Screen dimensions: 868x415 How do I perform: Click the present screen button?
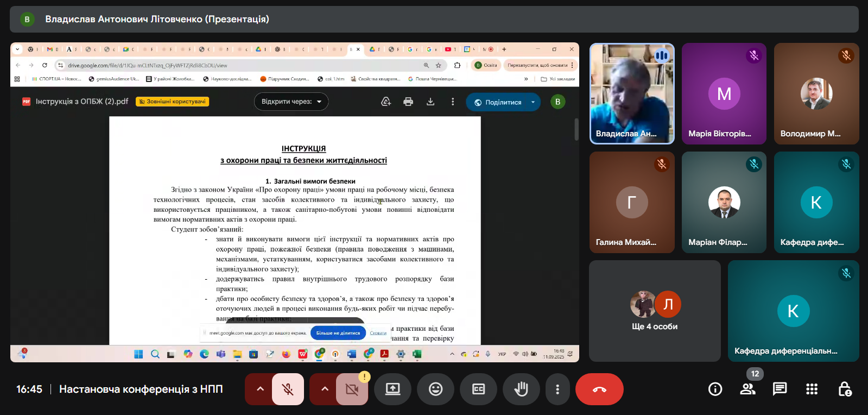[x=392, y=389]
